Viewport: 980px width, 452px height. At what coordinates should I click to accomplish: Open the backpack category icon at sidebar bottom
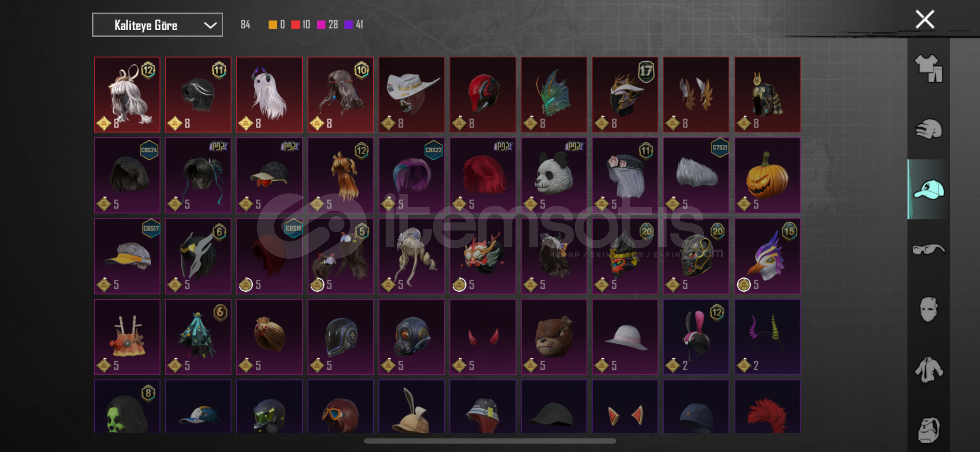coord(929,430)
